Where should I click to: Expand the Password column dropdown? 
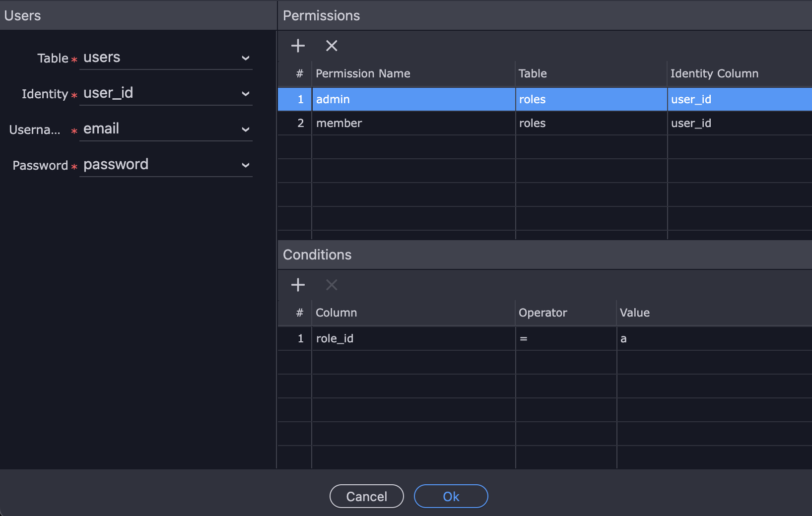pos(166,165)
